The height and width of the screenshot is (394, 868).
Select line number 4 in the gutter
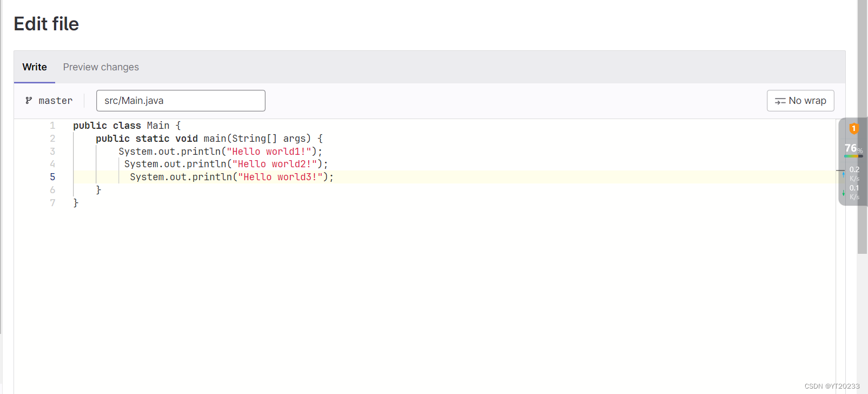pyautogui.click(x=52, y=164)
